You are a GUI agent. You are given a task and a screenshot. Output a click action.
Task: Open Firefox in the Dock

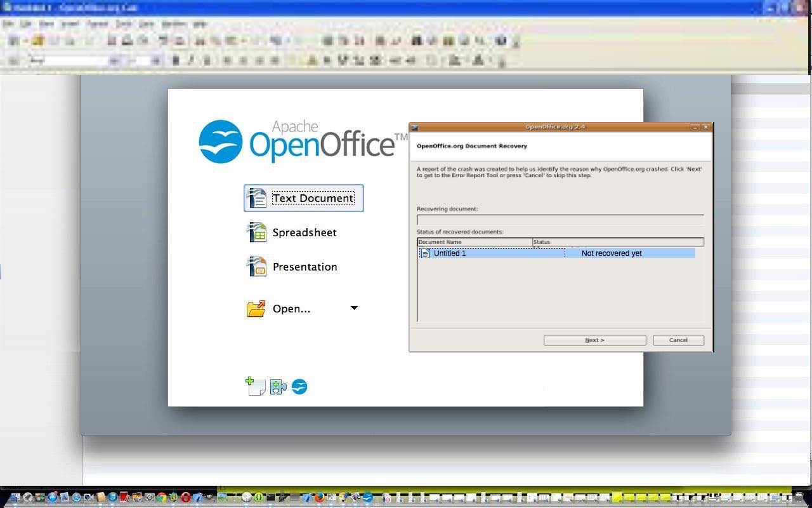point(319,497)
